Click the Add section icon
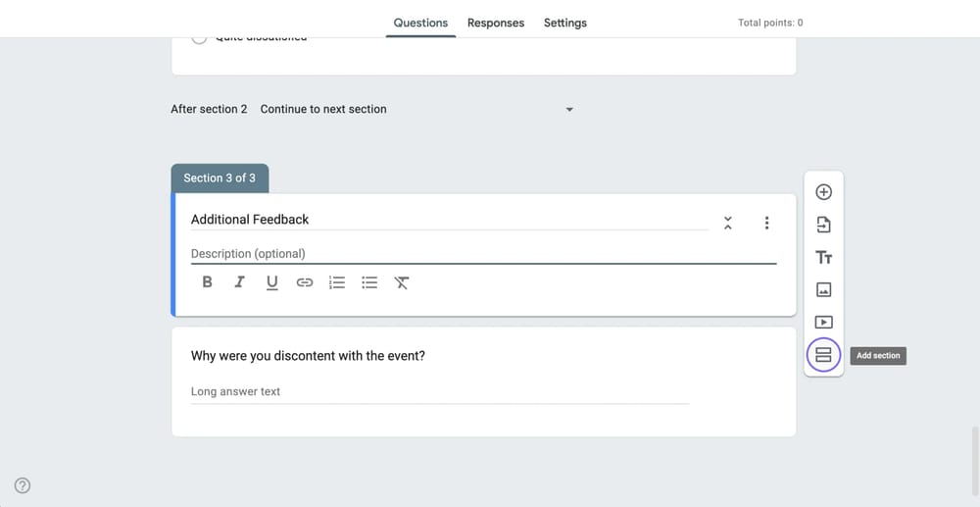Image resolution: width=980 pixels, height=507 pixels. (x=823, y=355)
